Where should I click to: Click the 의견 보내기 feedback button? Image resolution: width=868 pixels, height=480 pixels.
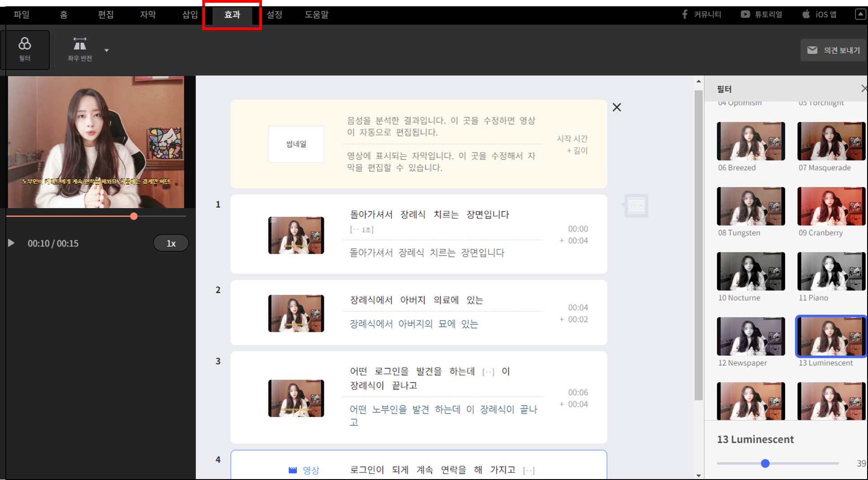833,50
